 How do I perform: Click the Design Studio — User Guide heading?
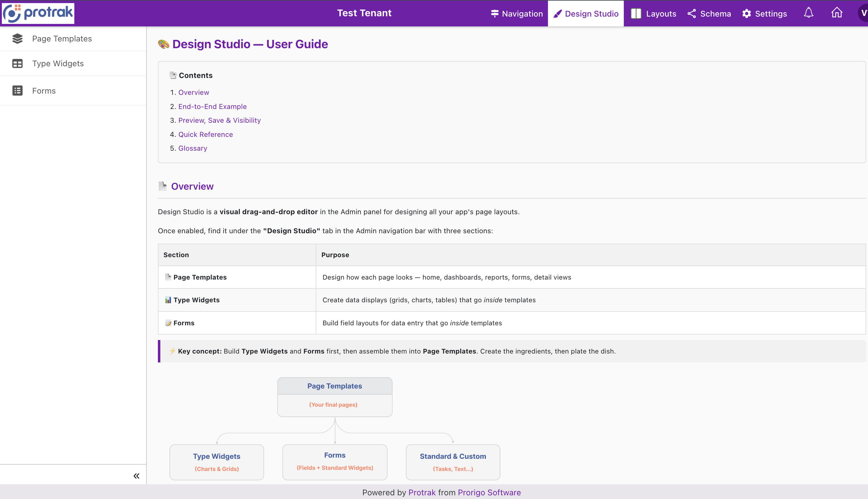click(250, 44)
